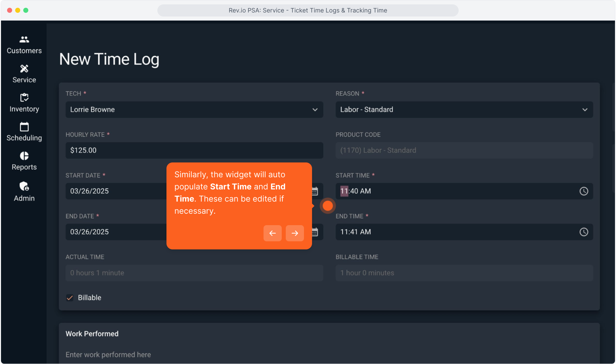Screen dimensions: 616x364
Task: Advance to the next tooltip step
Action: 295,233
